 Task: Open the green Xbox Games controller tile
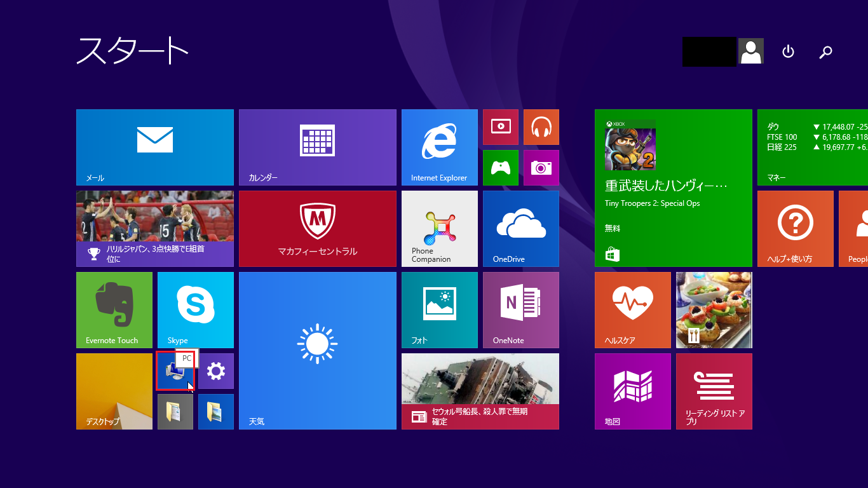(x=501, y=168)
